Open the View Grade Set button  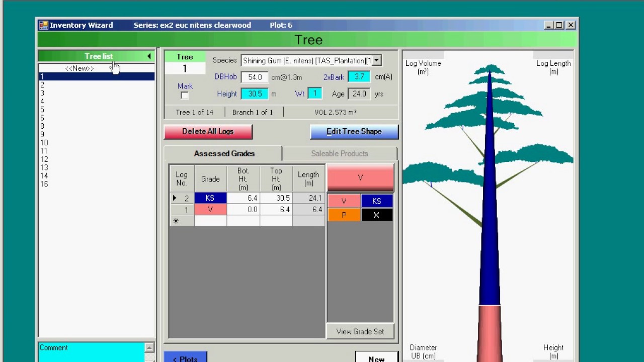point(360,331)
